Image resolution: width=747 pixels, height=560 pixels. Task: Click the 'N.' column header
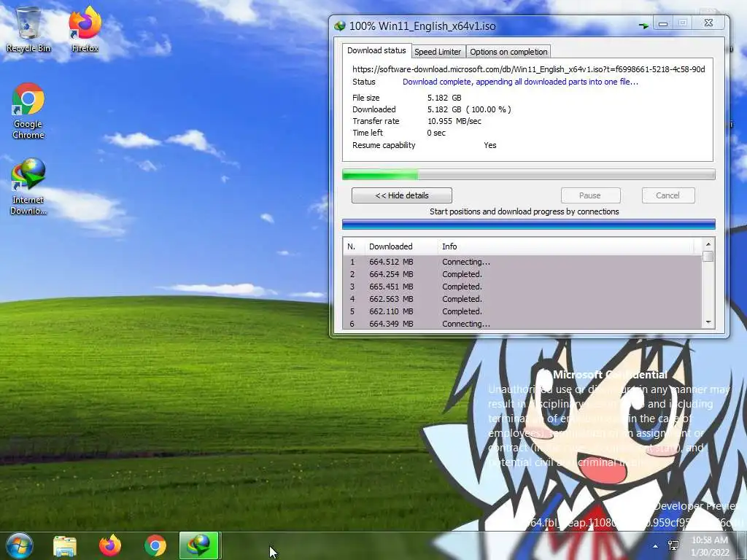click(354, 246)
